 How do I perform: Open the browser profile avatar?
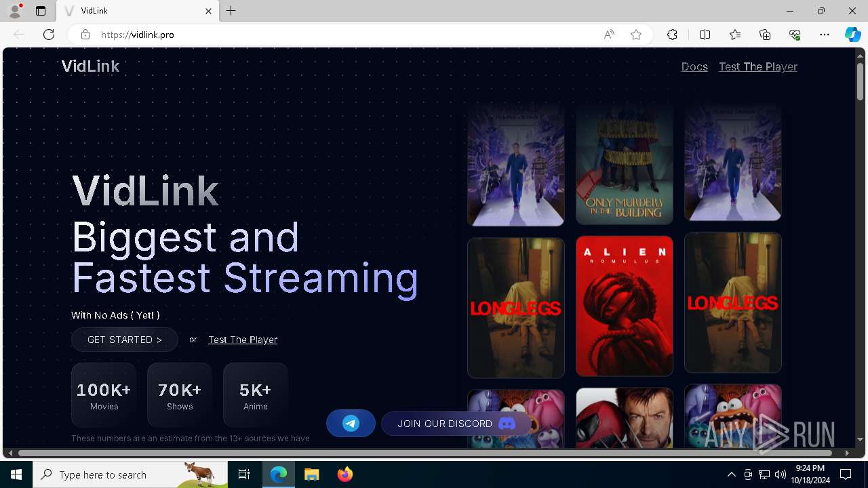(x=15, y=11)
